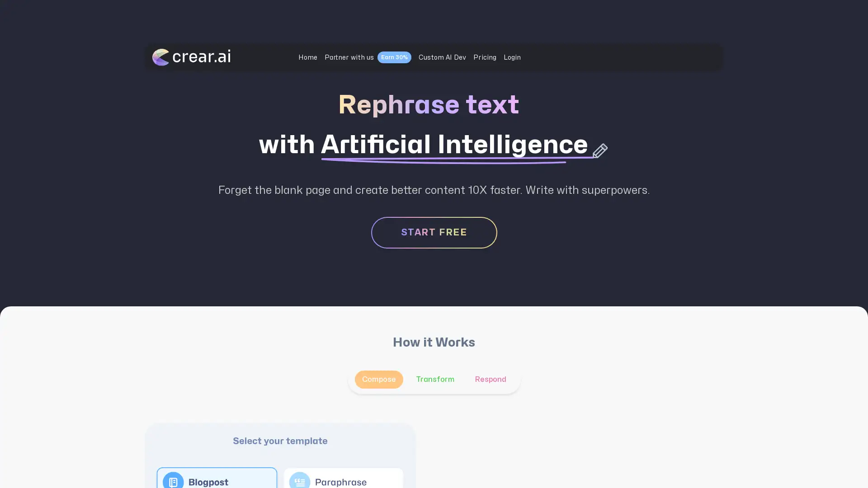Toggle the Respond tab option
The image size is (868, 488).
[x=491, y=379]
